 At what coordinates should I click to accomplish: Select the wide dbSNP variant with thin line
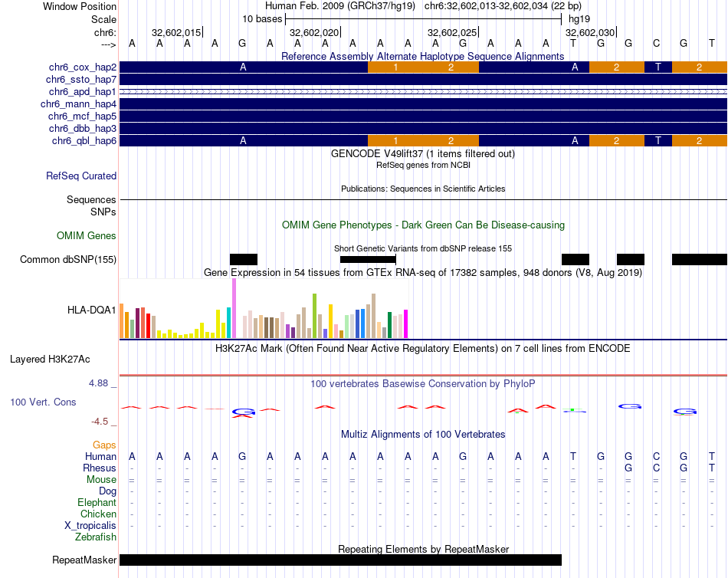coord(368,259)
